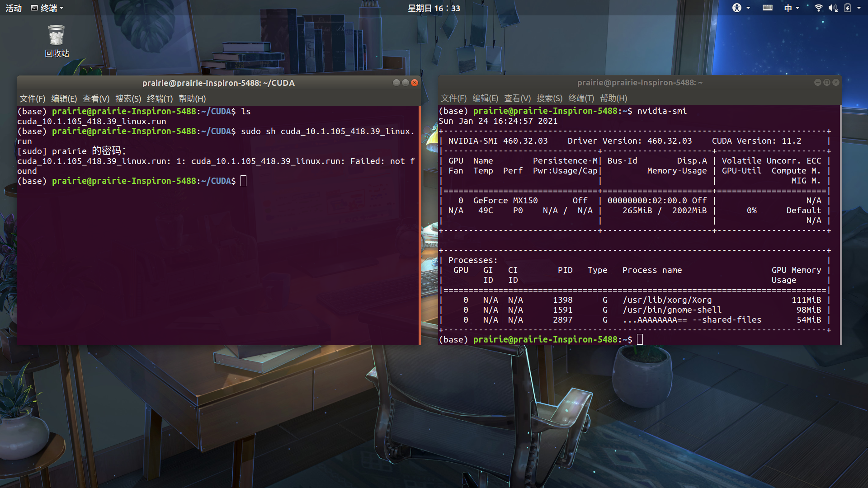Click the keyboard indicator icon

click(x=767, y=8)
